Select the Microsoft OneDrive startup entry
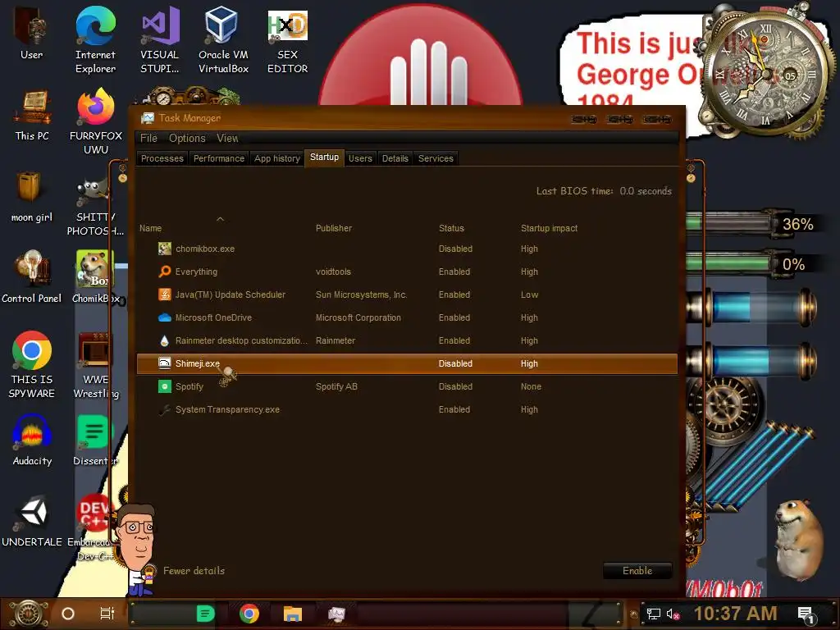 click(407, 317)
